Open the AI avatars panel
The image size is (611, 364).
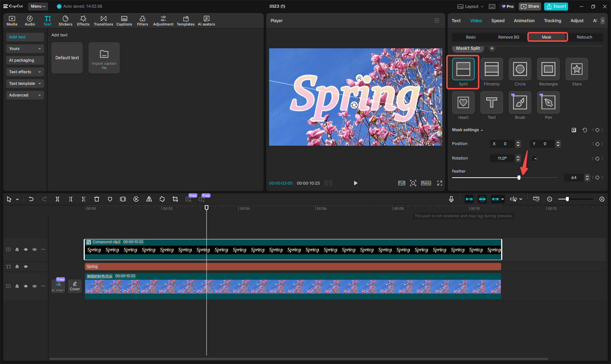(206, 21)
